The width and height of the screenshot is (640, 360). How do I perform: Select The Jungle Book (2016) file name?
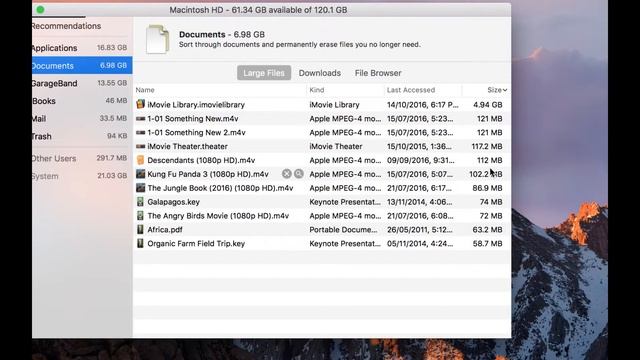coord(220,188)
